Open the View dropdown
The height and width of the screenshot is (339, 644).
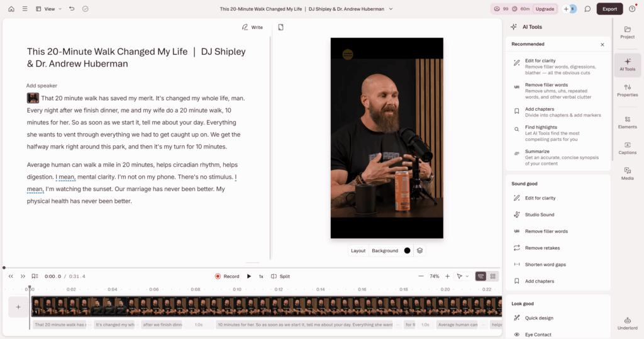point(49,9)
